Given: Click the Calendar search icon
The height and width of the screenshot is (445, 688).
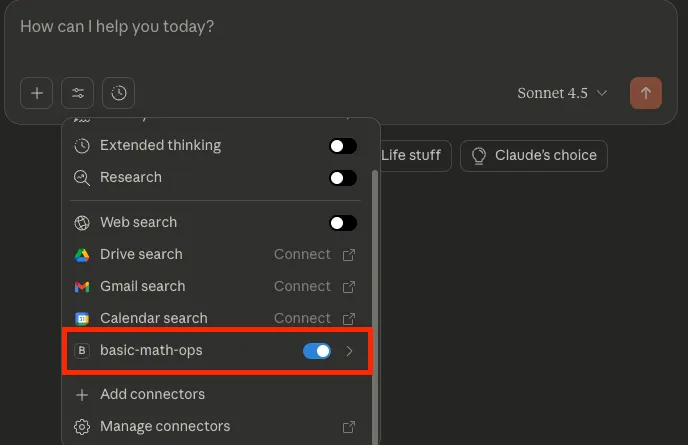Looking at the screenshot, I should (82, 319).
